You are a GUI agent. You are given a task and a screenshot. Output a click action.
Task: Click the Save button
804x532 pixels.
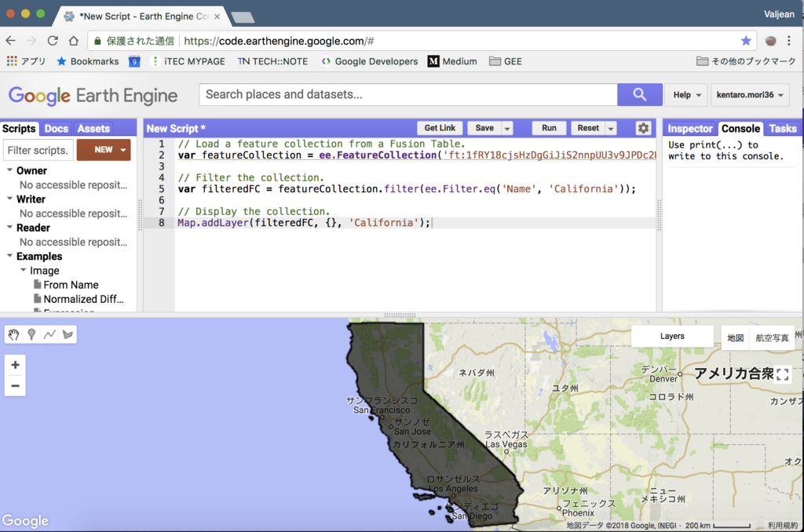[484, 128]
